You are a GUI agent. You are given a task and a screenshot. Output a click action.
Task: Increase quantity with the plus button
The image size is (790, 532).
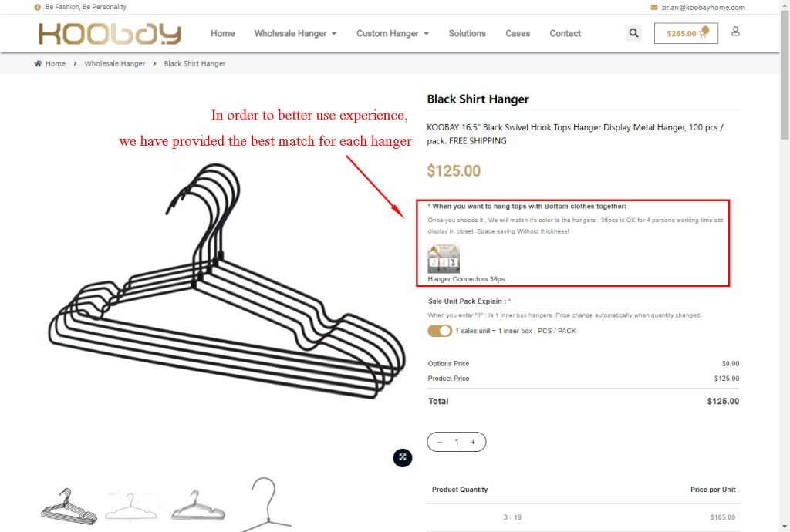point(473,442)
